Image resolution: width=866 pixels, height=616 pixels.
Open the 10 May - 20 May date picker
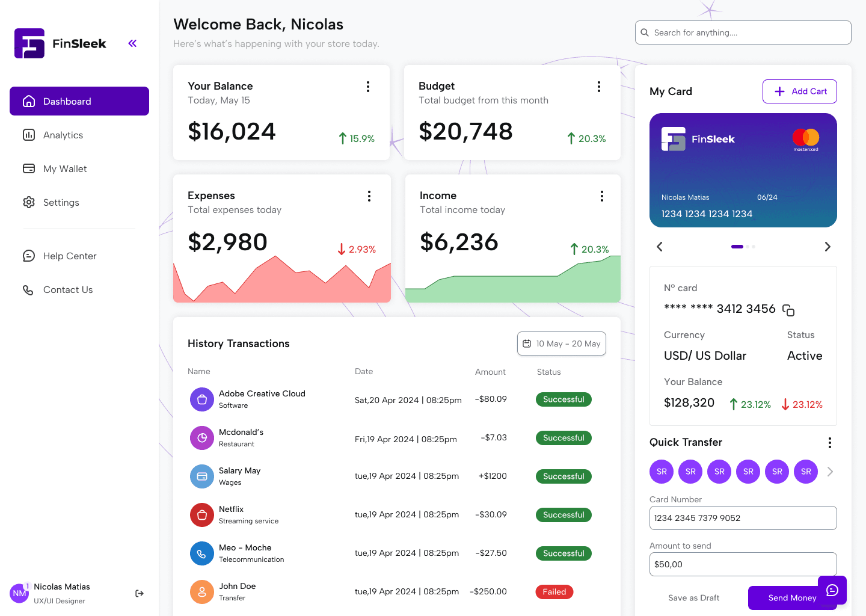click(562, 343)
